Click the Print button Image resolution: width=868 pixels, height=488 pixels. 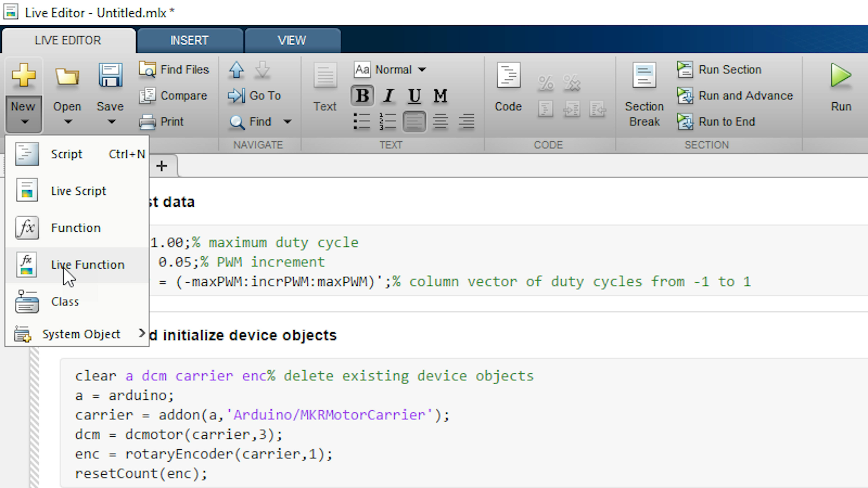click(x=161, y=122)
